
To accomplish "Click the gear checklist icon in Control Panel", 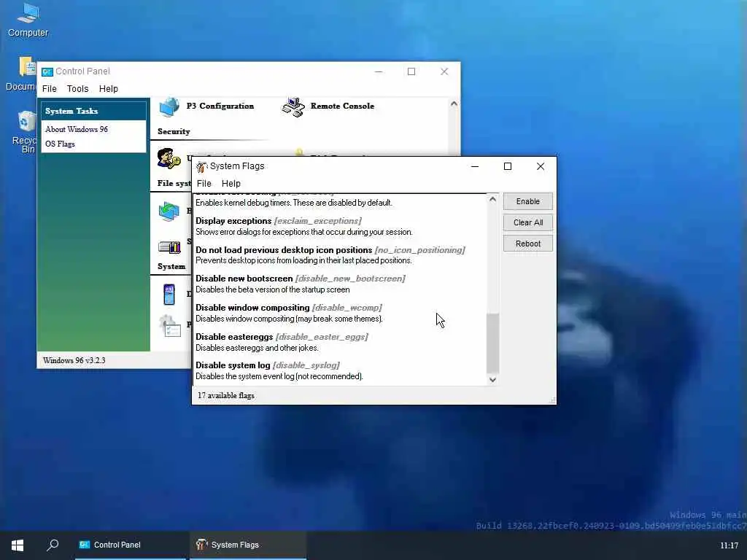I will (170, 326).
